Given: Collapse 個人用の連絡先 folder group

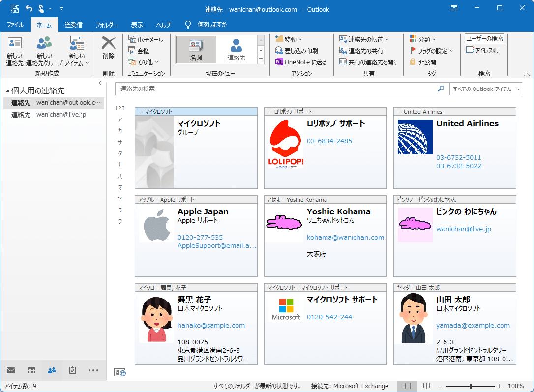Looking at the screenshot, I should (8, 90).
